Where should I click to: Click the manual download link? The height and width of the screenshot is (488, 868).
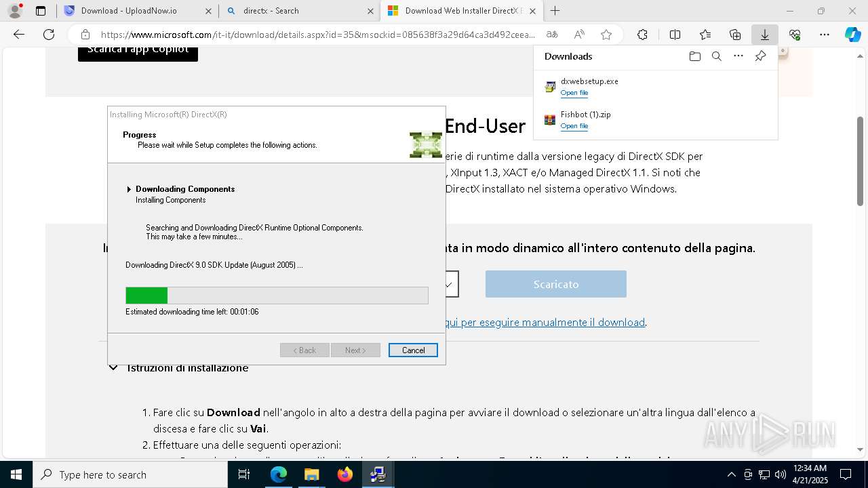coord(545,323)
